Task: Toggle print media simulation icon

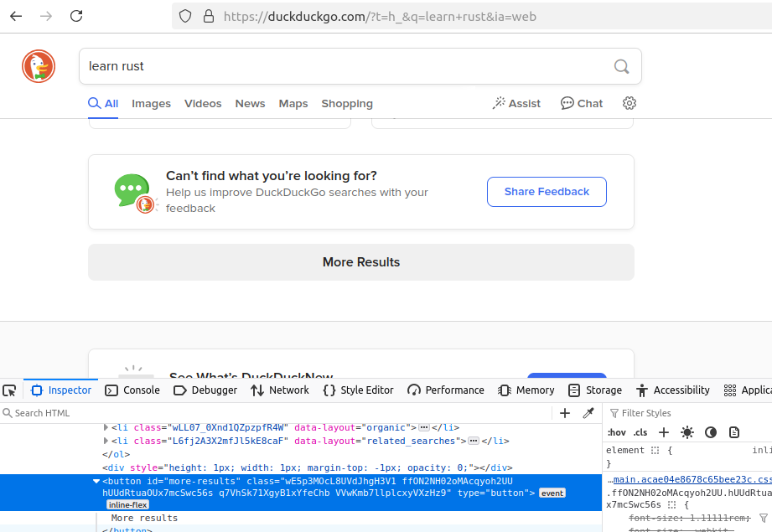Action: [734, 432]
